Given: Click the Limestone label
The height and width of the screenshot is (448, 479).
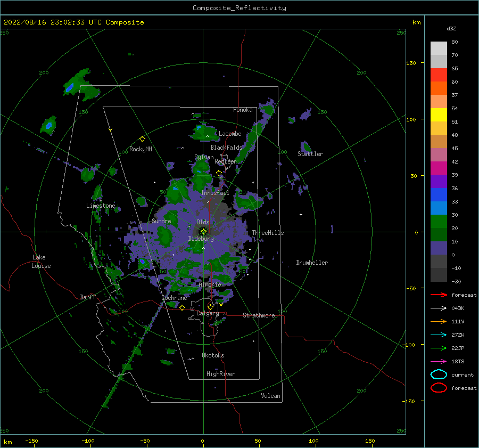Looking at the screenshot, I should (101, 206).
